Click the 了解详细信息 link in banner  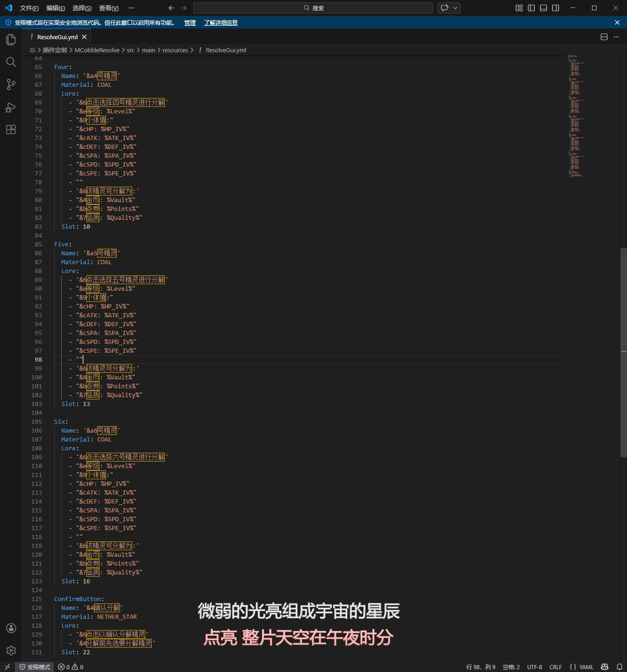[220, 23]
